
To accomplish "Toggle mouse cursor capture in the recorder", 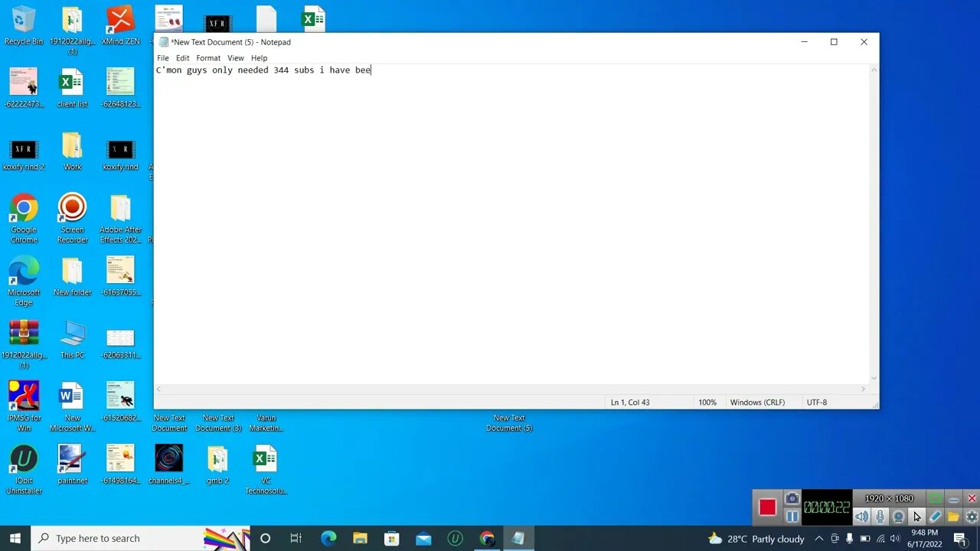I will coord(917,517).
